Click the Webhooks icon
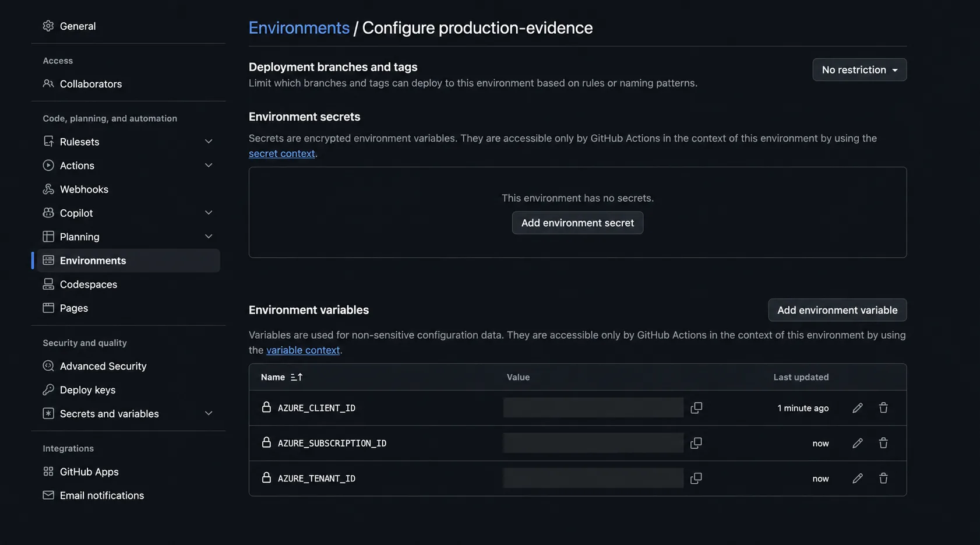The width and height of the screenshot is (980, 545). 48,189
